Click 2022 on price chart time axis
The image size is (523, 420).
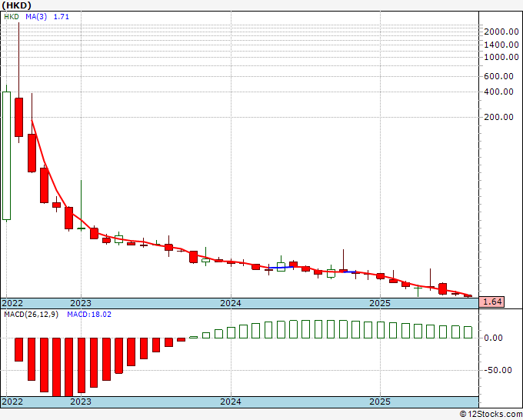(x=12, y=303)
